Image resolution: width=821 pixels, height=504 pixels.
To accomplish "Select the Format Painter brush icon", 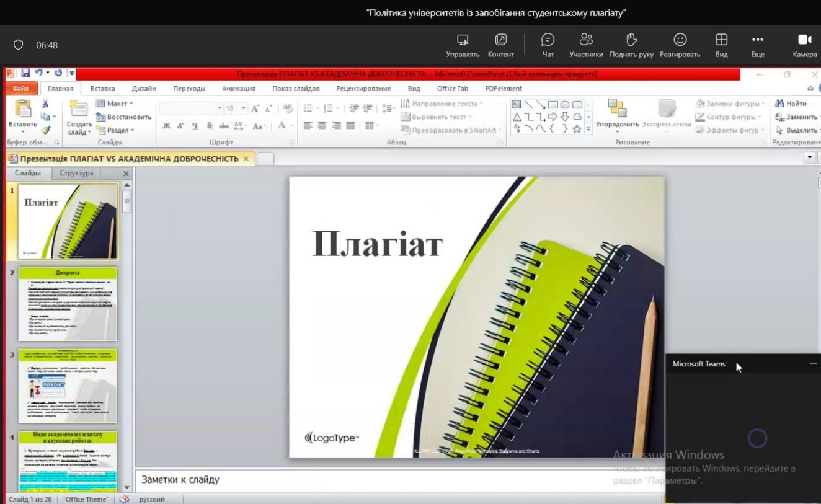I will coord(45,130).
